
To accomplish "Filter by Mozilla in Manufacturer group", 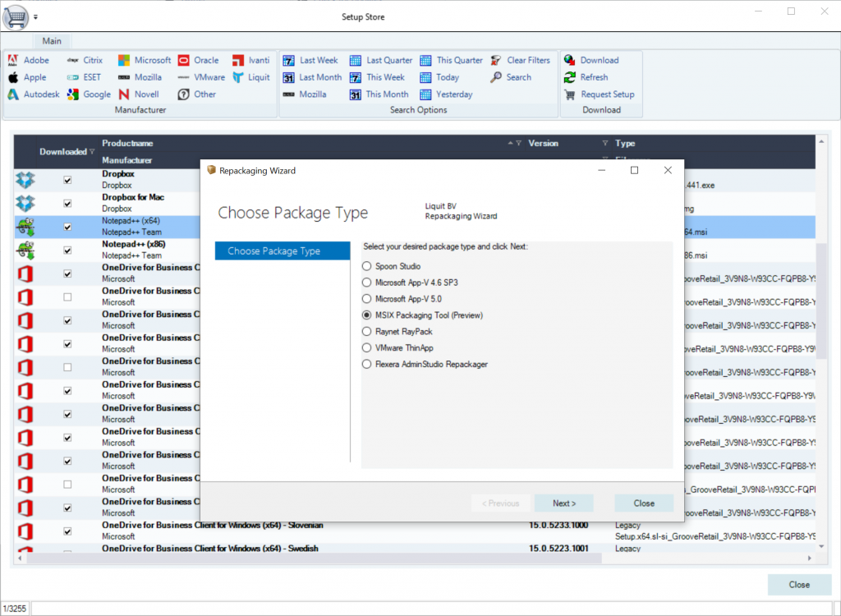I will (x=140, y=77).
